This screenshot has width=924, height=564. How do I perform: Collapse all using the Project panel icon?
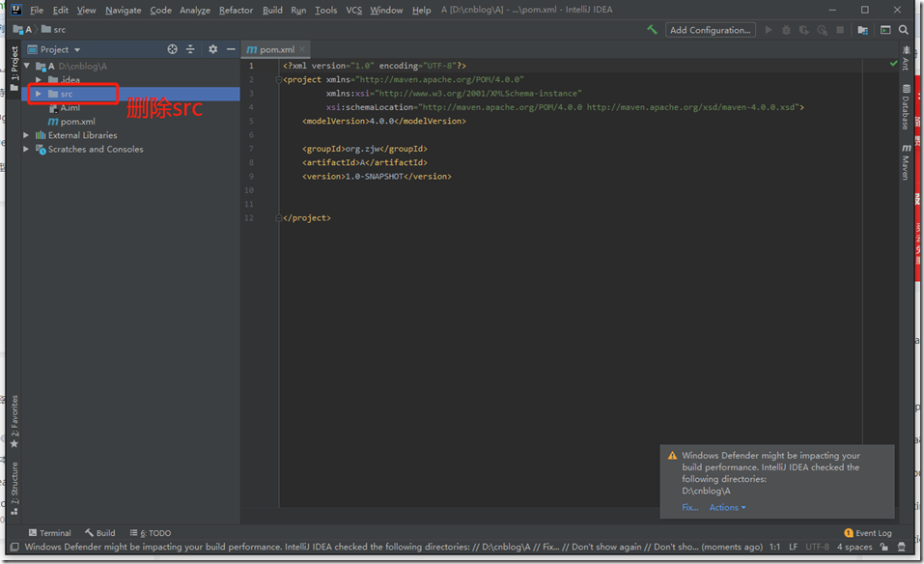coord(190,49)
